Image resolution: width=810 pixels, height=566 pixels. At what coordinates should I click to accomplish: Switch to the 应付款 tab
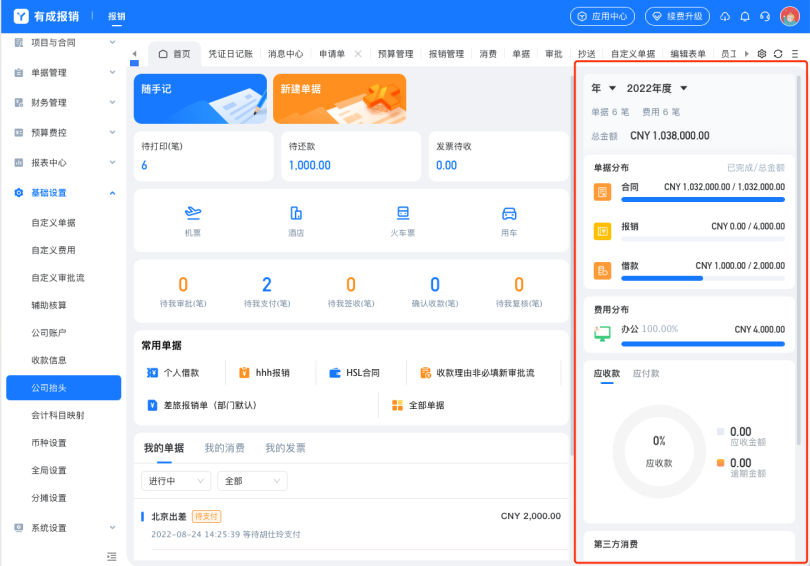tap(646, 373)
